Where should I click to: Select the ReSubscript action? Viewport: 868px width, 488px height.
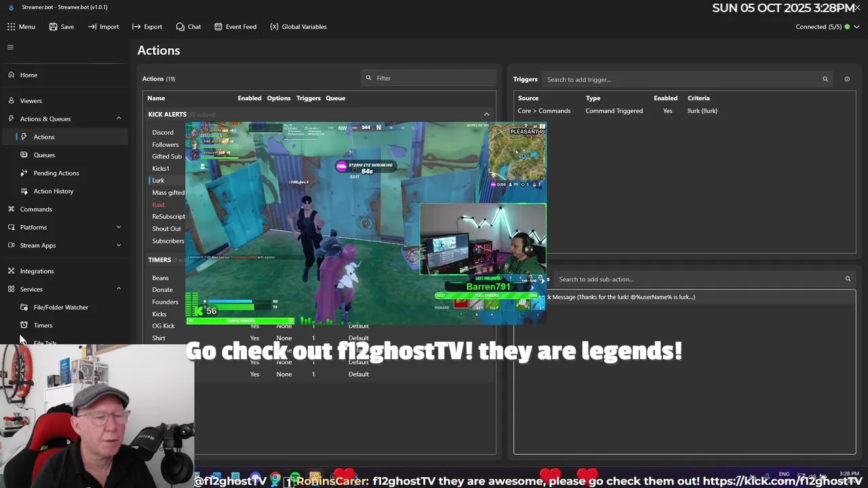coord(168,217)
